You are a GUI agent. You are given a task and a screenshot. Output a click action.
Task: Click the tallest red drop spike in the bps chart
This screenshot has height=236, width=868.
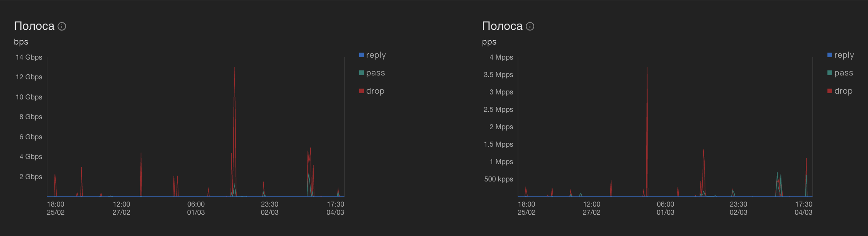click(x=234, y=70)
